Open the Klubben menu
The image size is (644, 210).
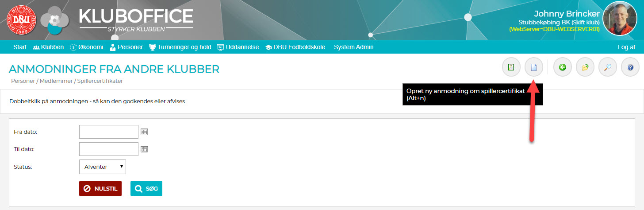[x=48, y=47]
